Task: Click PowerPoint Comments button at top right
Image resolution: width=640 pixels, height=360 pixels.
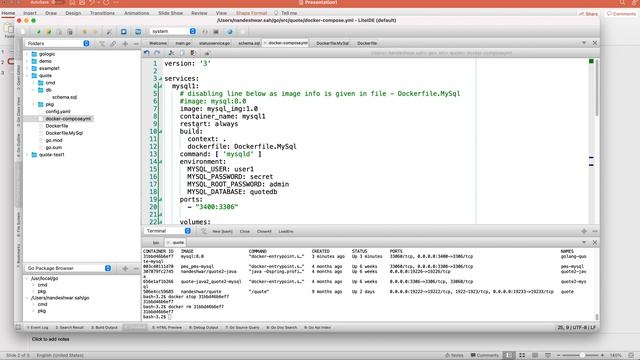Action: click(621, 14)
